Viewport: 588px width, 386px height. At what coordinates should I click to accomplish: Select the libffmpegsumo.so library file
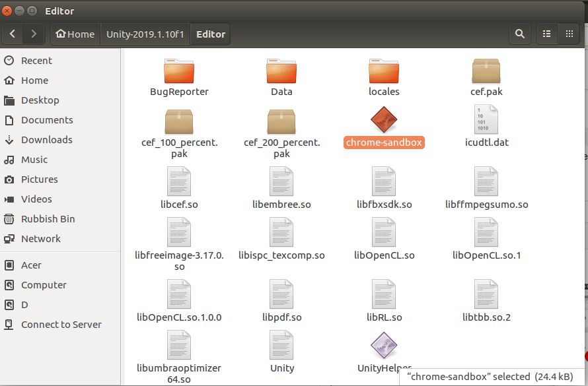(486, 181)
